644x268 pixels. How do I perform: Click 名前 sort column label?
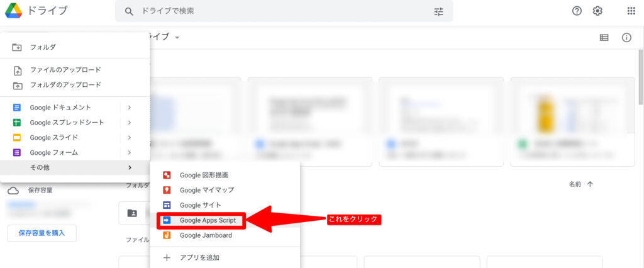click(575, 184)
